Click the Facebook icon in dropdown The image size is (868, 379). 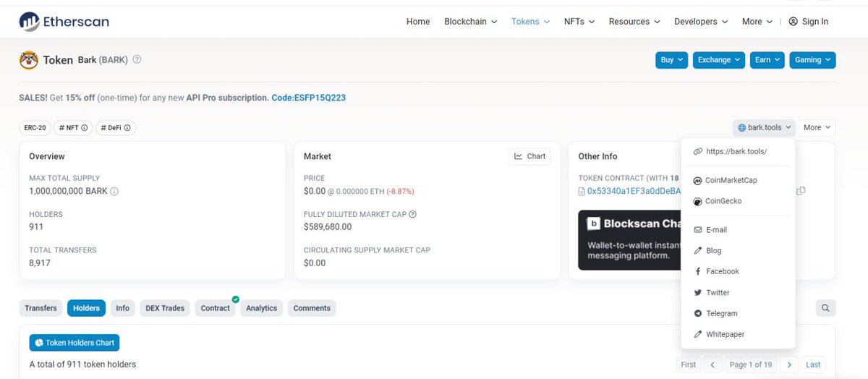pyautogui.click(x=697, y=271)
